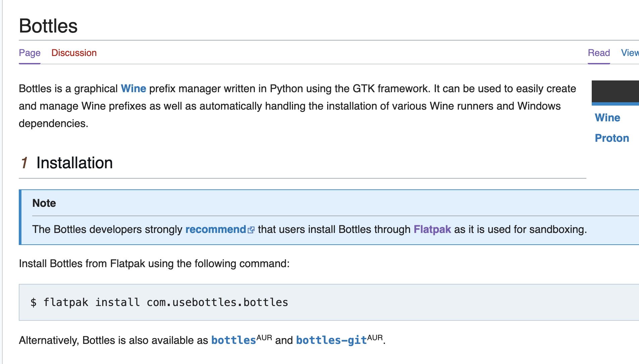Image resolution: width=639 pixels, height=364 pixels.
Task: Open the bottles AUR package link
Action: [x=233, y=340]
